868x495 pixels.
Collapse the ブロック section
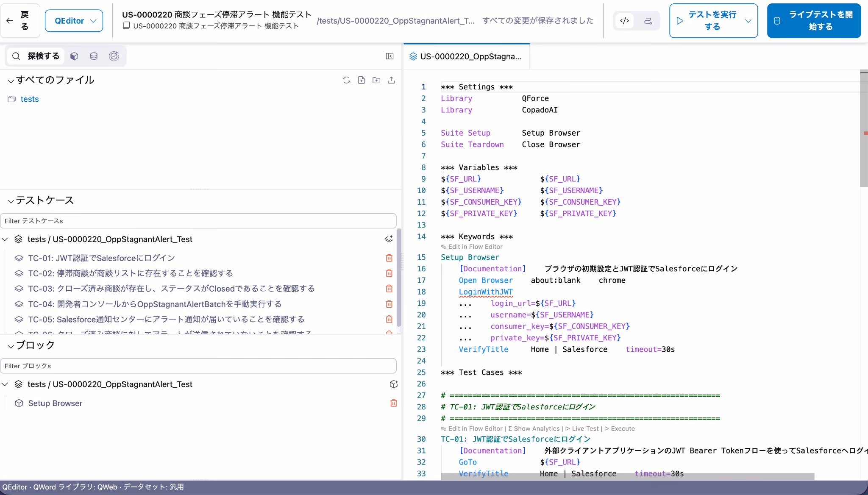(11, 346)
